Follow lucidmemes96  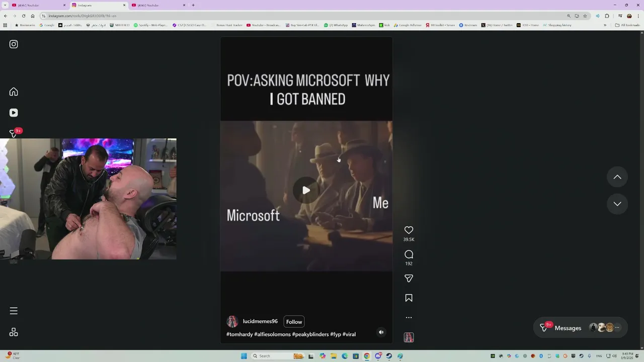click(294, 322)
